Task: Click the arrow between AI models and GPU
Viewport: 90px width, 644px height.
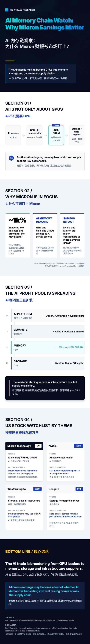Action: tap(23, 135)
